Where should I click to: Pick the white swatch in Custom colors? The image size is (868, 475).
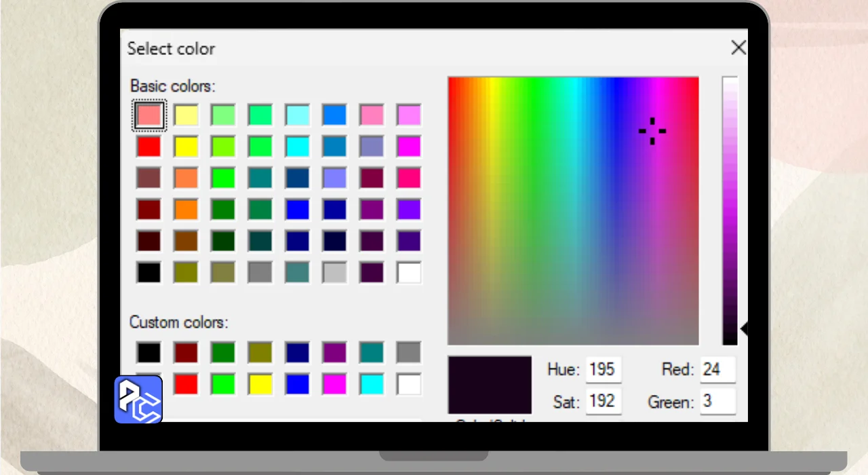click(409, 384)
